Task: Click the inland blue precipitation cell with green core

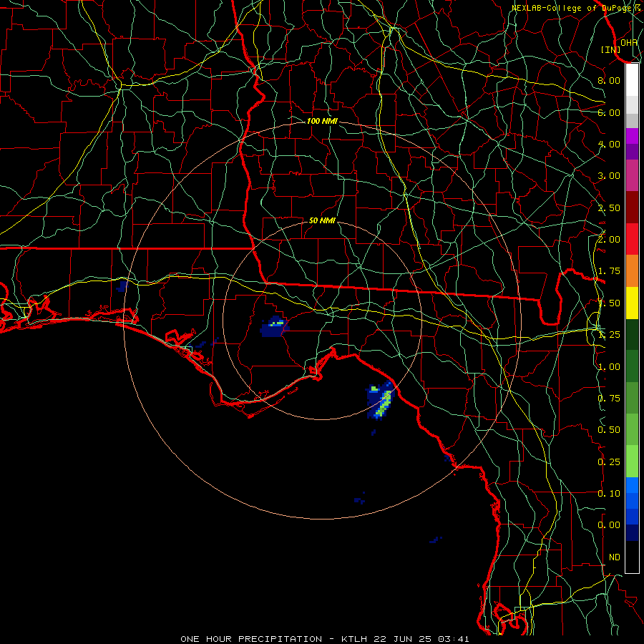Action: (x=275, y=327)
